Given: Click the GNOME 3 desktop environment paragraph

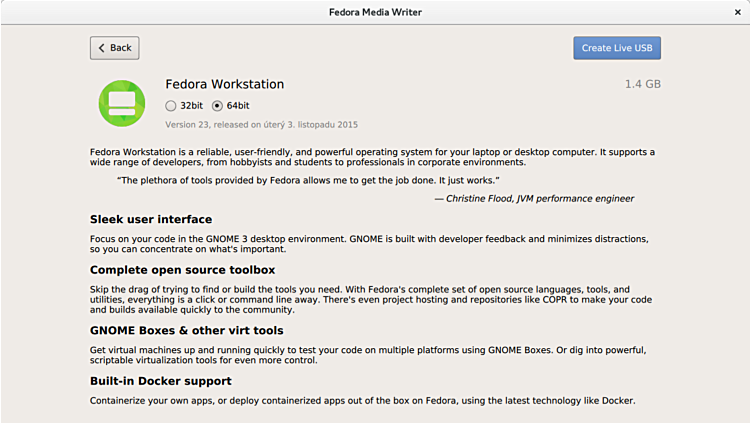Looking at the screenshot, I should (x=370, y=244).
